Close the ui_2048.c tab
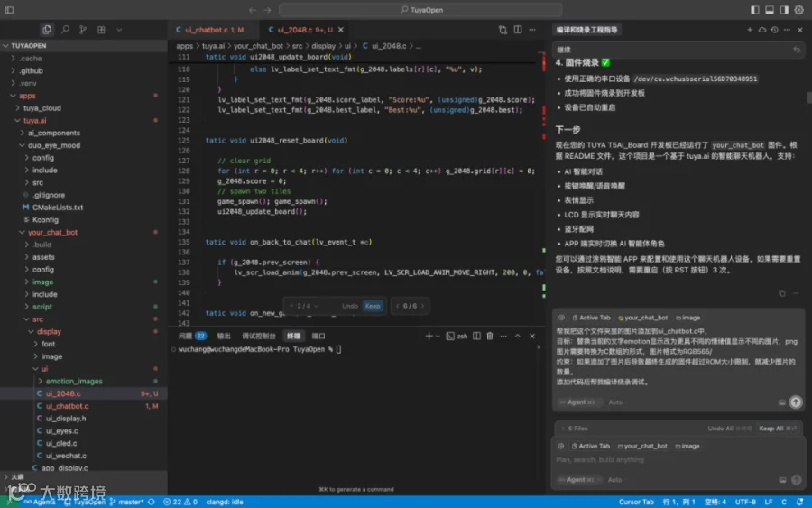 pyautogui.click(x=341, y=30)
